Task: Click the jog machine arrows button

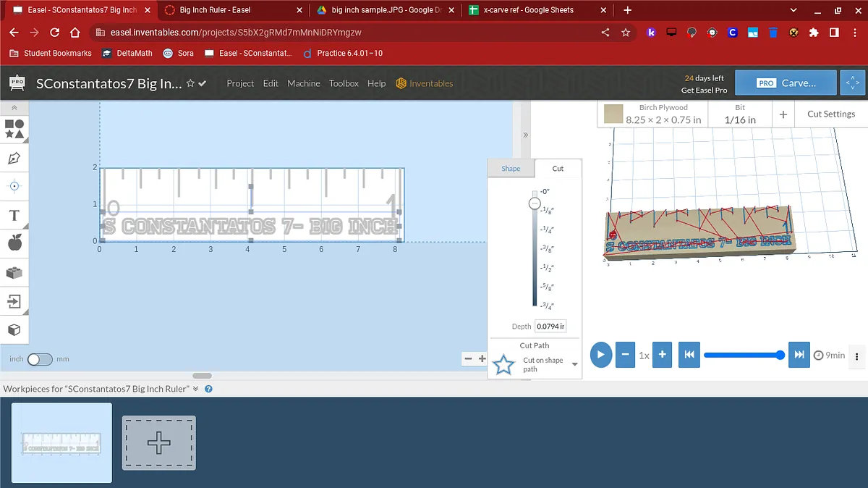Action: [854, 83]
